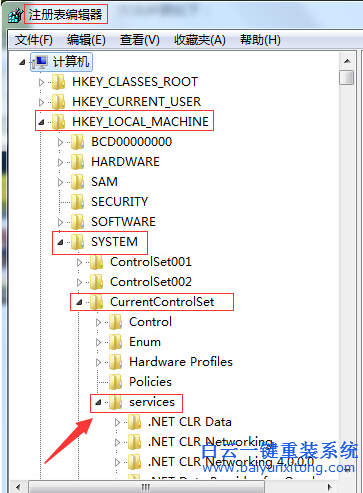
Task: Expand HKEY_CLASSES_ROOT with its arrow
Action: tap(41, 82)
